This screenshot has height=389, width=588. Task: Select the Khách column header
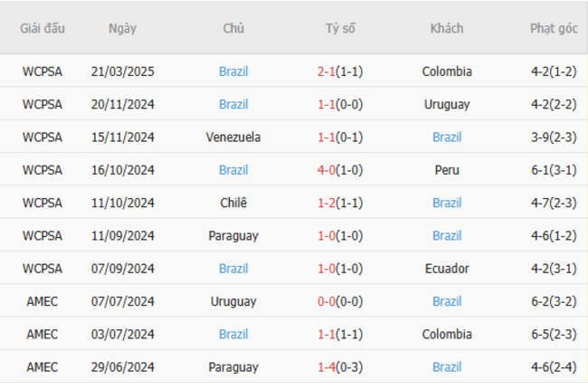pos(447,28)
